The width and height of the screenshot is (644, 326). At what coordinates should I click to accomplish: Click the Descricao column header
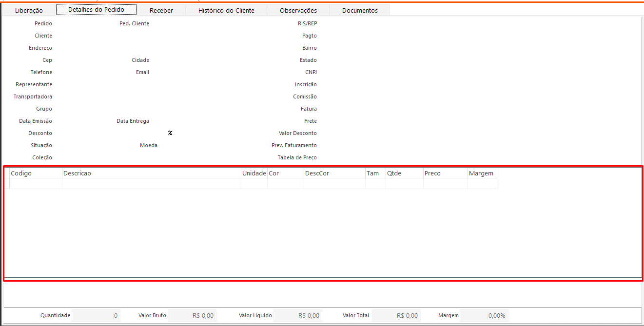pos(151,173)
